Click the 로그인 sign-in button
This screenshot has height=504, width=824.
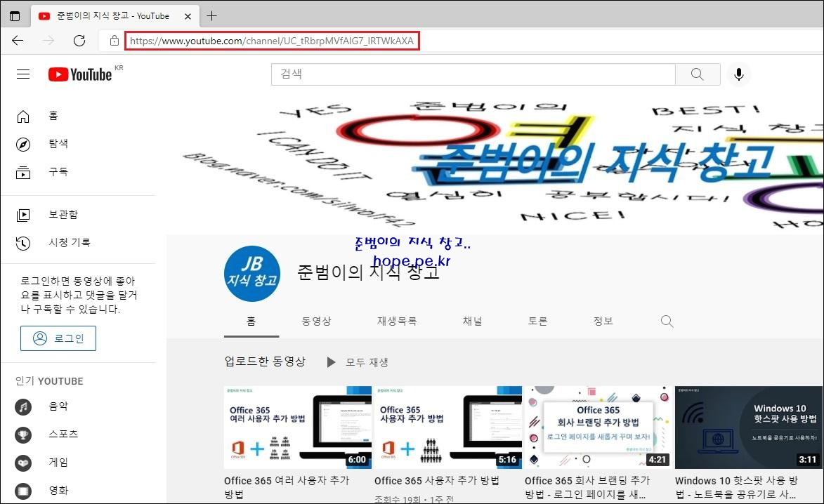coord(58,338)
